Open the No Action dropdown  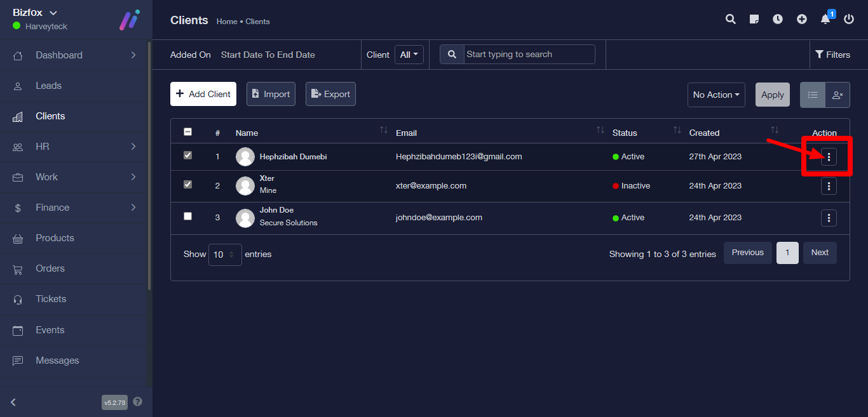716,95
